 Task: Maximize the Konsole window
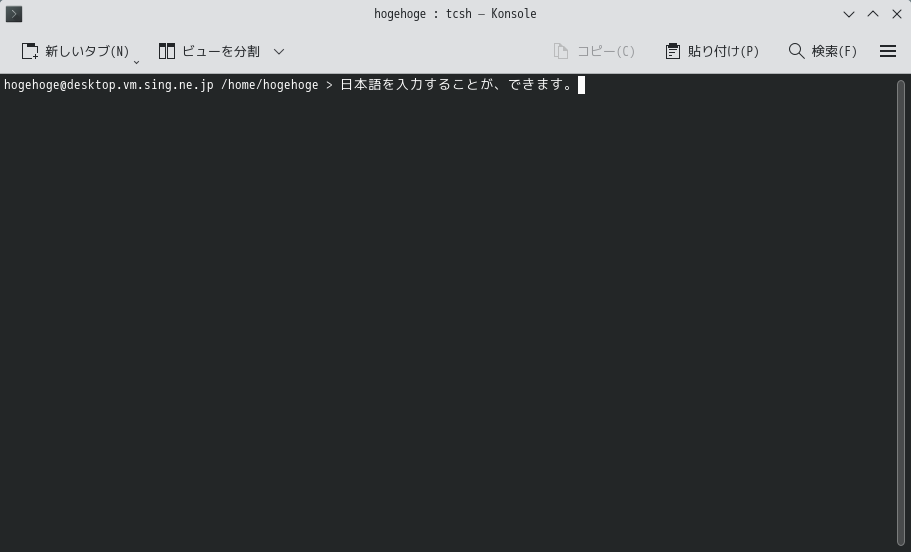pyautogui.click(x=873, y=14)
